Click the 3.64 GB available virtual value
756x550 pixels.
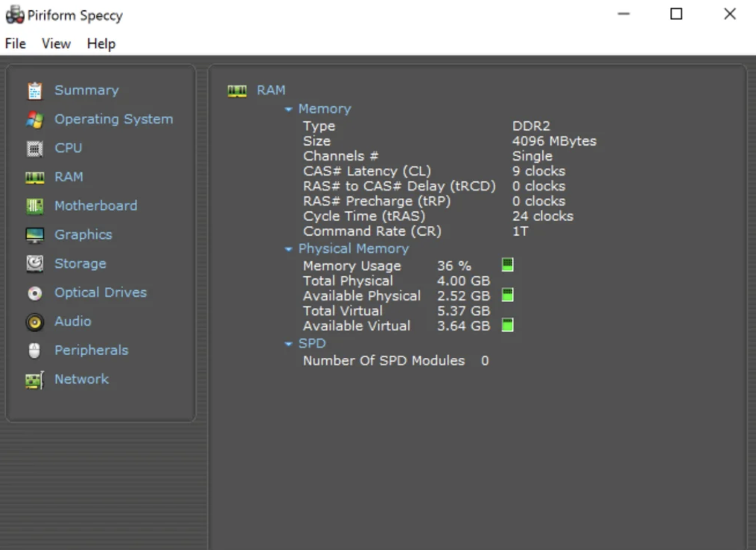coord(463,326)
